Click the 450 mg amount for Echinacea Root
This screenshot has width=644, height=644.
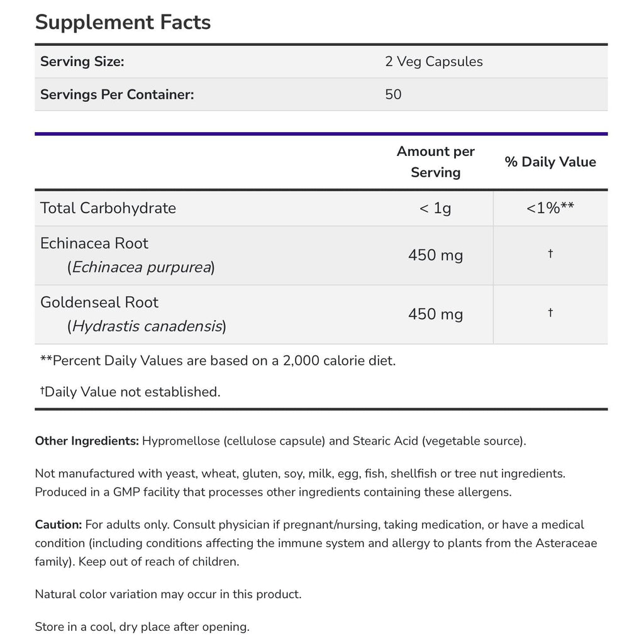click(435, 255)
